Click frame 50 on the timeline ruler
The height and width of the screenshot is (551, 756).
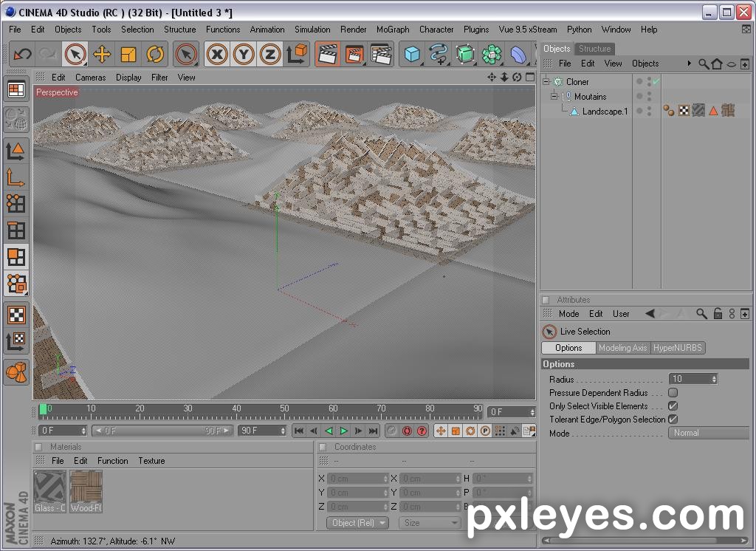pyautogui.click(x=284, y=409)
